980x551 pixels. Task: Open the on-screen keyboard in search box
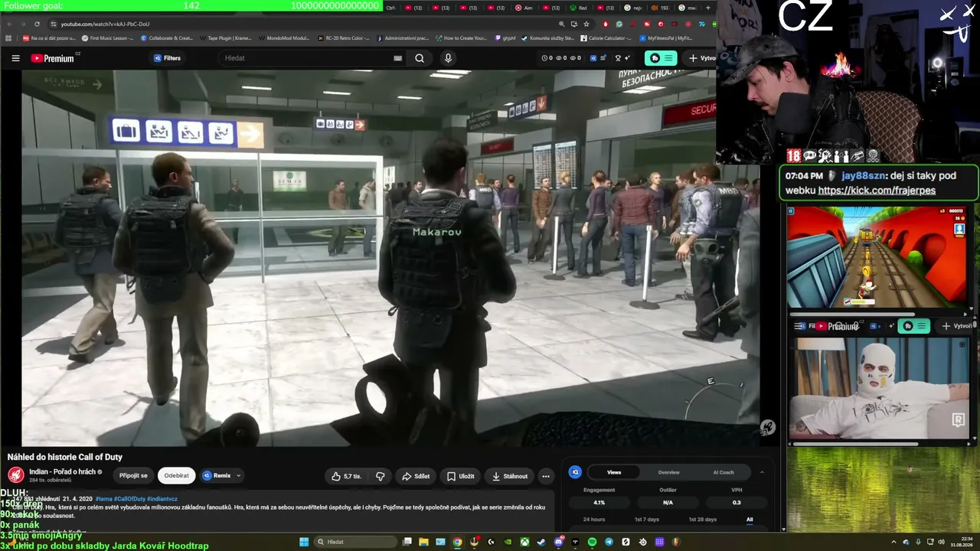(x=397, y=58)
